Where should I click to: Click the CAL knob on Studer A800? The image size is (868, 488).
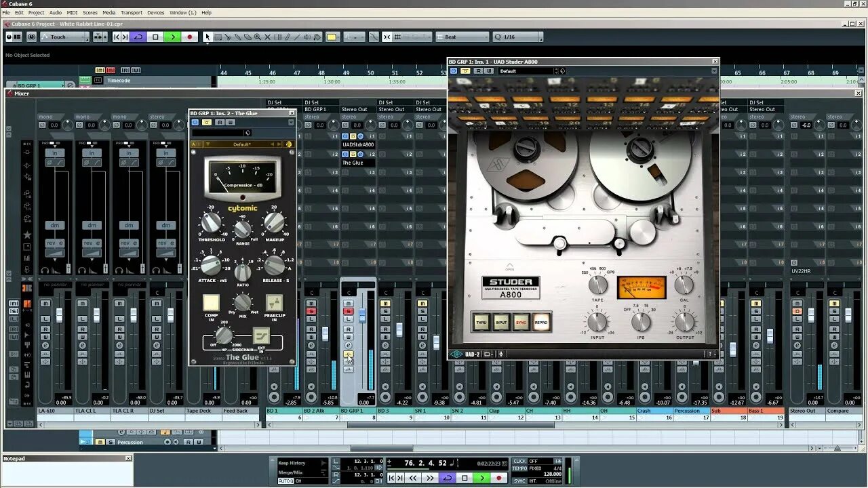(x=684, y=285)
